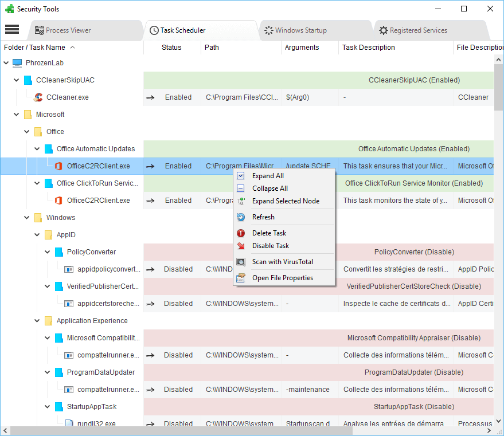Viewport: 504px width, 436px height.
Task: Click the arrow icon beside CCleaner's Enabled status
Action: (x=150, y=97)
